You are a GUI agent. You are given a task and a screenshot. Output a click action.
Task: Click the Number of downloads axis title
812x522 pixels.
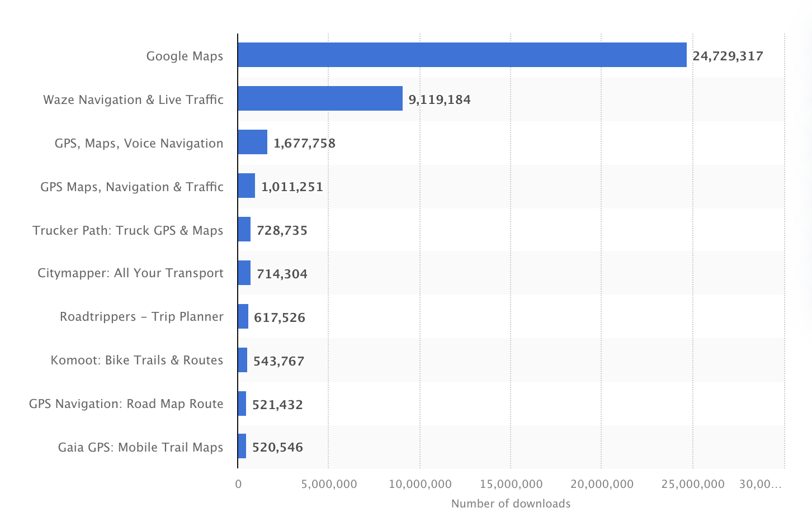511,504
